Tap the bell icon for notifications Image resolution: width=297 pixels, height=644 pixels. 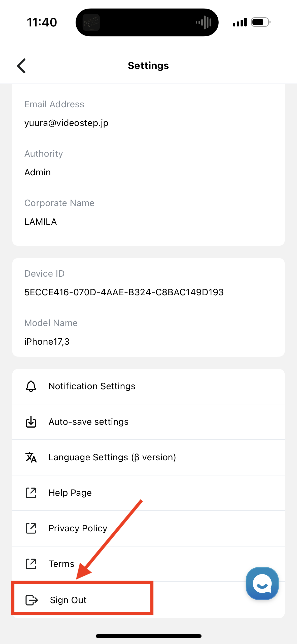coord(31,386)
